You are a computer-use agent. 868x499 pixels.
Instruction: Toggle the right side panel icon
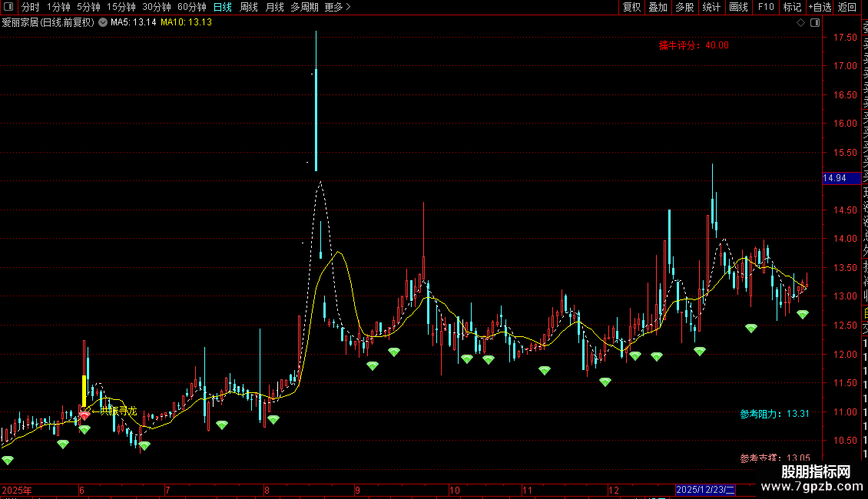tap(815, 23)
